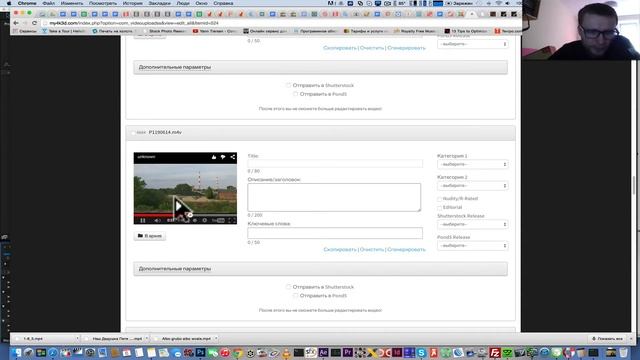Open the История menu
The image size is (640, 360).
(x=133, y=3)
